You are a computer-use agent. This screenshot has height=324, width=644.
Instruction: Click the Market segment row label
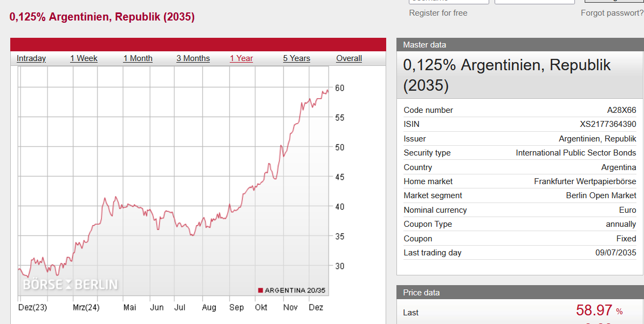coord(433,195)
